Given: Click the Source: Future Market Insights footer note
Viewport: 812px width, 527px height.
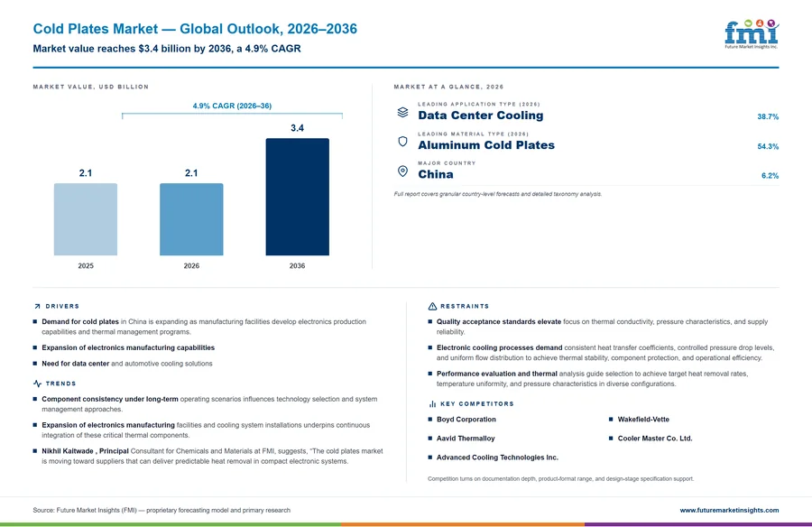Looking at the screenshot, I should tap(161, 510).
